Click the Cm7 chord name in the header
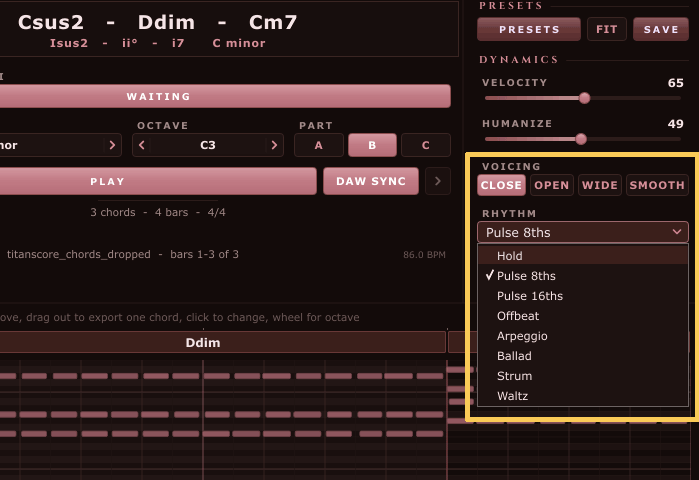699x480 pixels. tap(273, 22)
